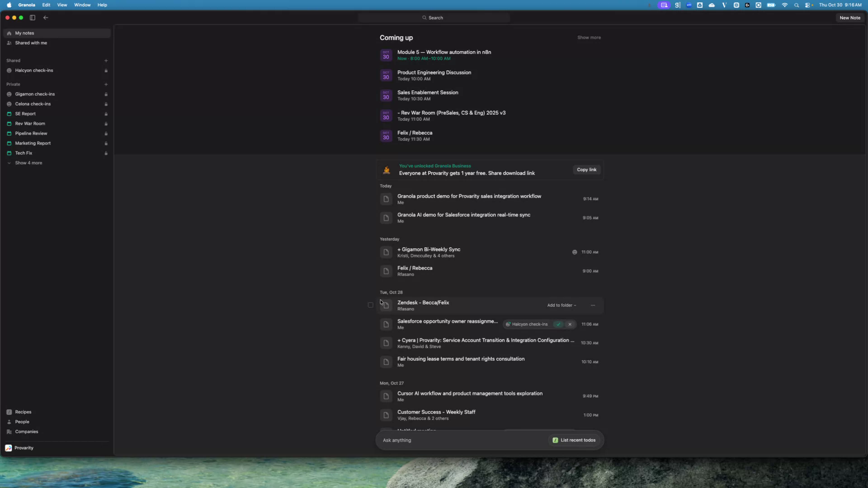Open the Add to folder dropdown
This screenshot has height=488, width=868.
point(561,305)
